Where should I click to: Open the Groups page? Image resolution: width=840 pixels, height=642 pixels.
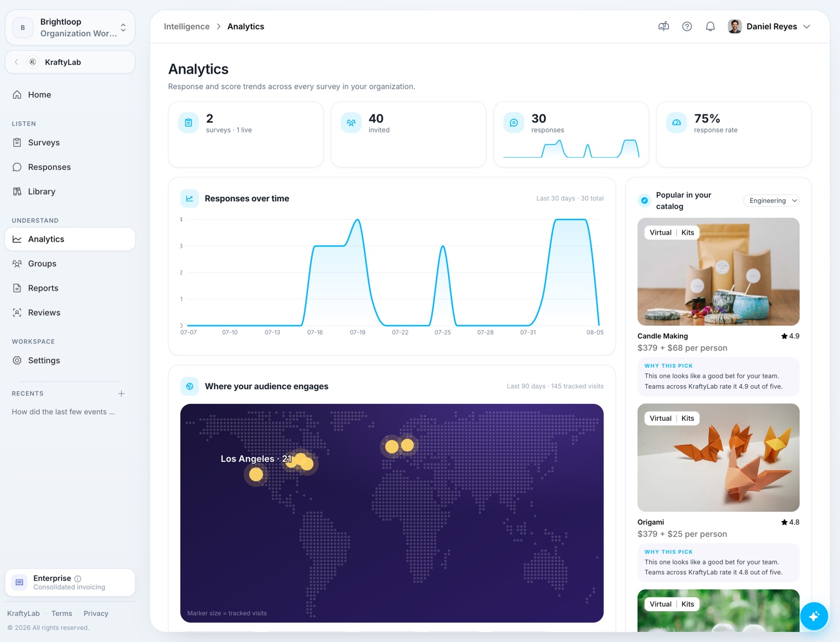point(70,264)
